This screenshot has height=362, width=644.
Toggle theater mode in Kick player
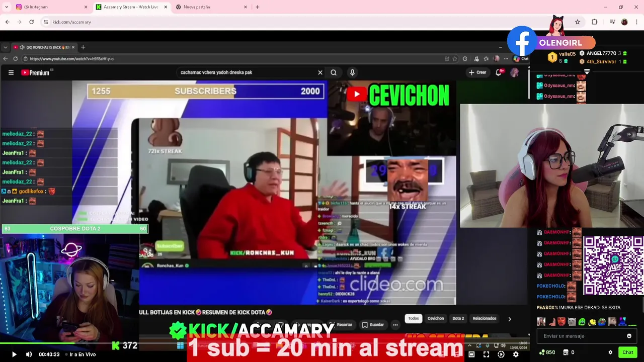471,354
